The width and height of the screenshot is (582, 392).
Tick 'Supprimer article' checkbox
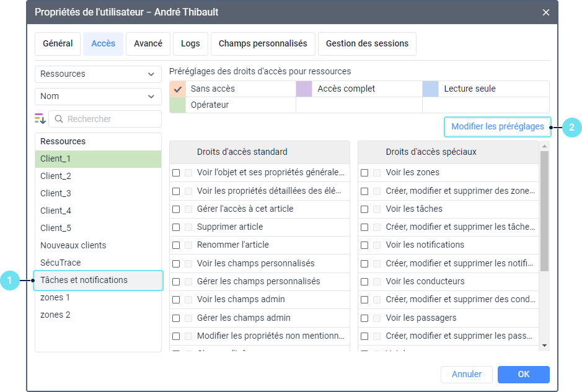(177, 227)
